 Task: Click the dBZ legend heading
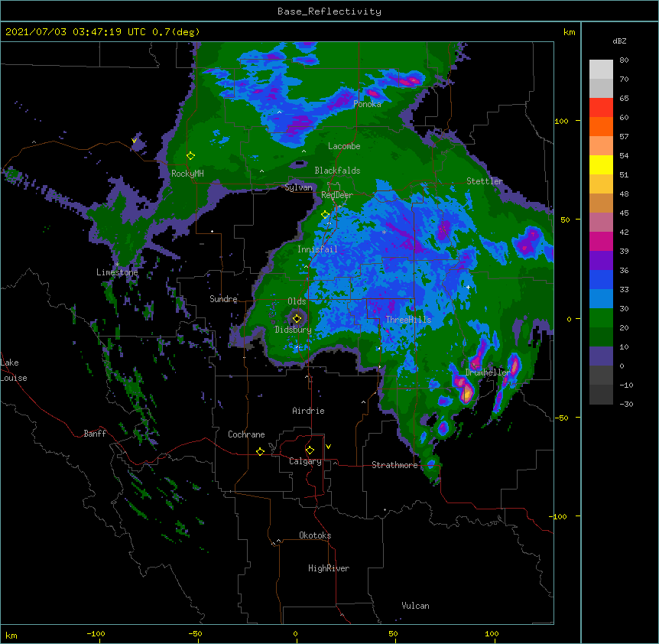(619, 41)
